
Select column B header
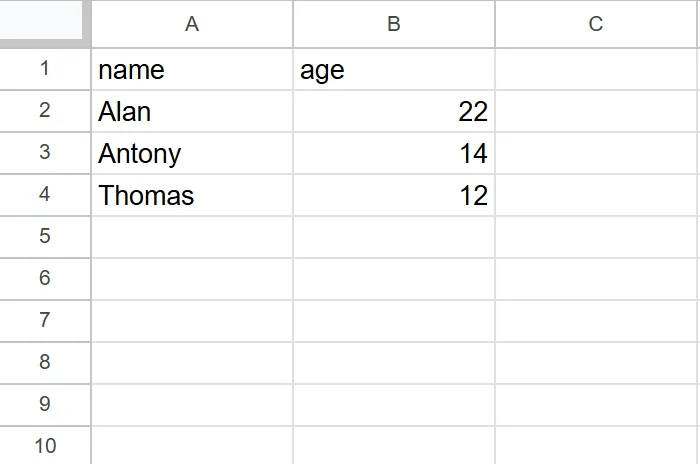[x=394, y=24]
